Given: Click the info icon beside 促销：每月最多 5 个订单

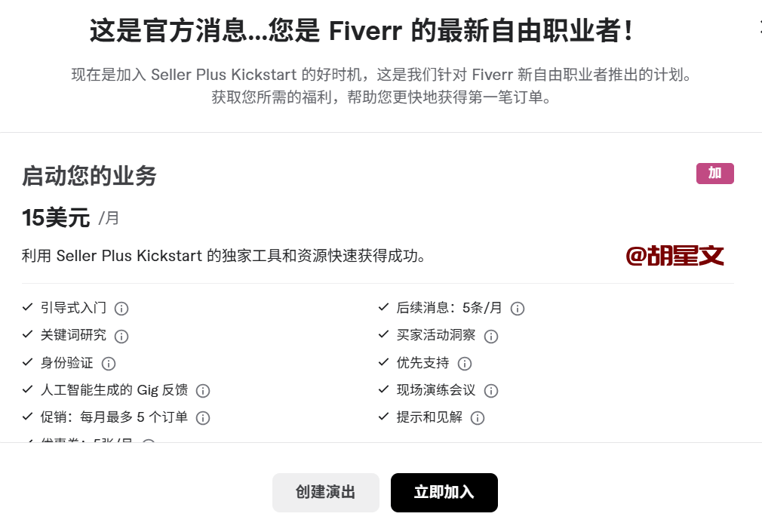Looking at the screenshot, I should pos(202,417).
